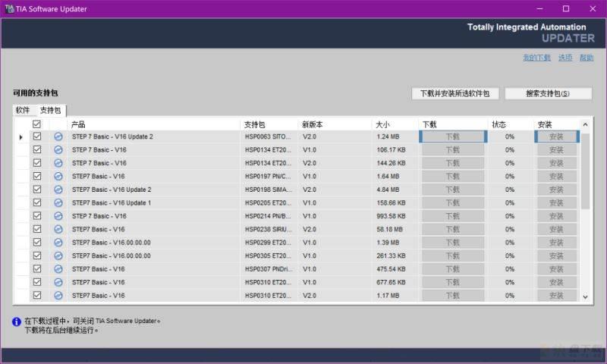
Task: Uncheck the HSP0063 SITO row checkbox
Action: (37, 136)
